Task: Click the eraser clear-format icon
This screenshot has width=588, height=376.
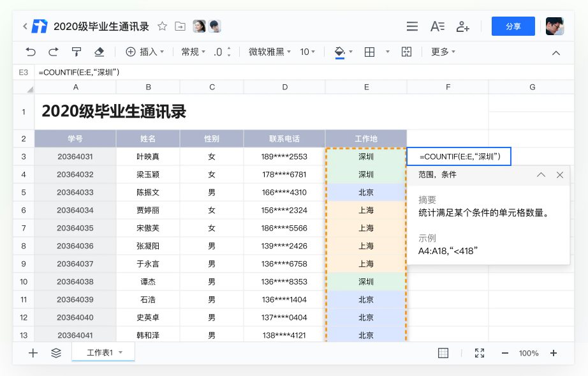Action: (99, 52)
